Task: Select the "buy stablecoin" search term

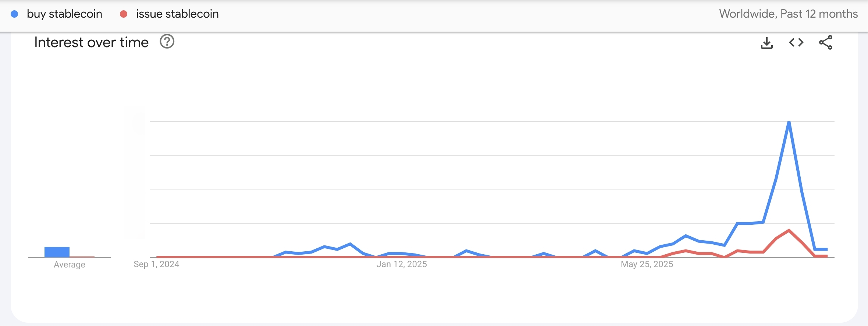Action: (64, 14)
